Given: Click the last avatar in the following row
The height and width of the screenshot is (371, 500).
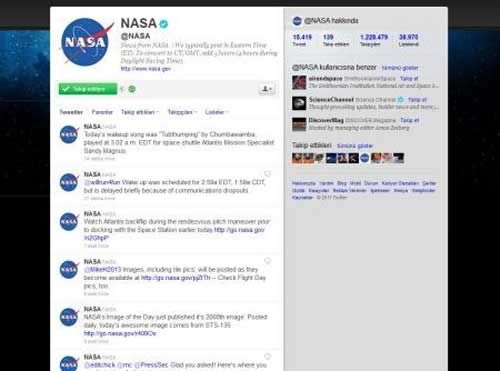Looking at the screenshot, I should point(399,158).
